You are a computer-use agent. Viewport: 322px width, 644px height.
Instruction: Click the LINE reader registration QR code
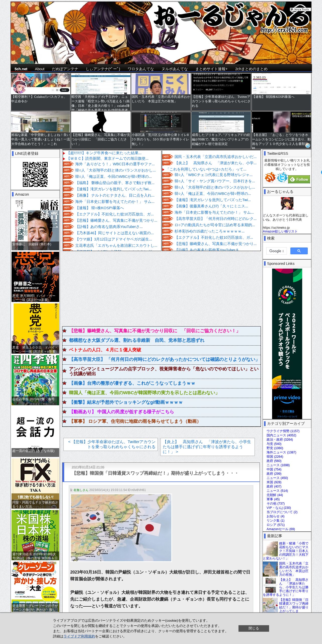[35, 174]
